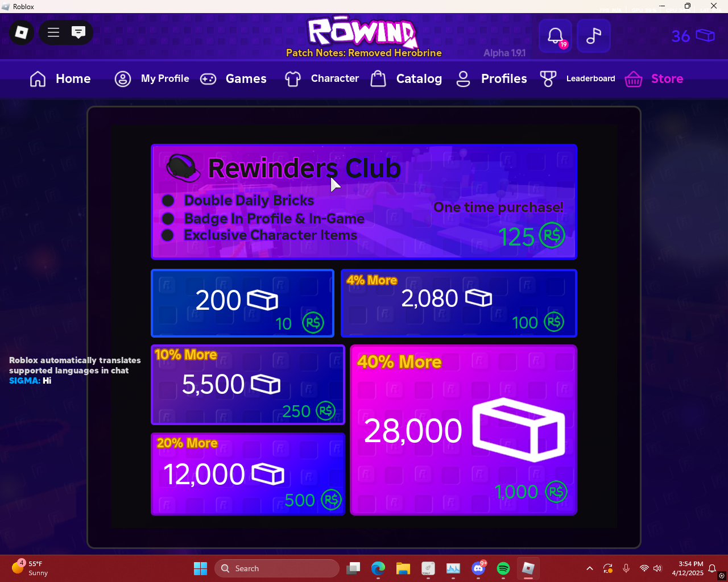Viewport: 728px width, 582px height.
Task: Click the Rewinders Club hat icon
Action: pos(183,168)
